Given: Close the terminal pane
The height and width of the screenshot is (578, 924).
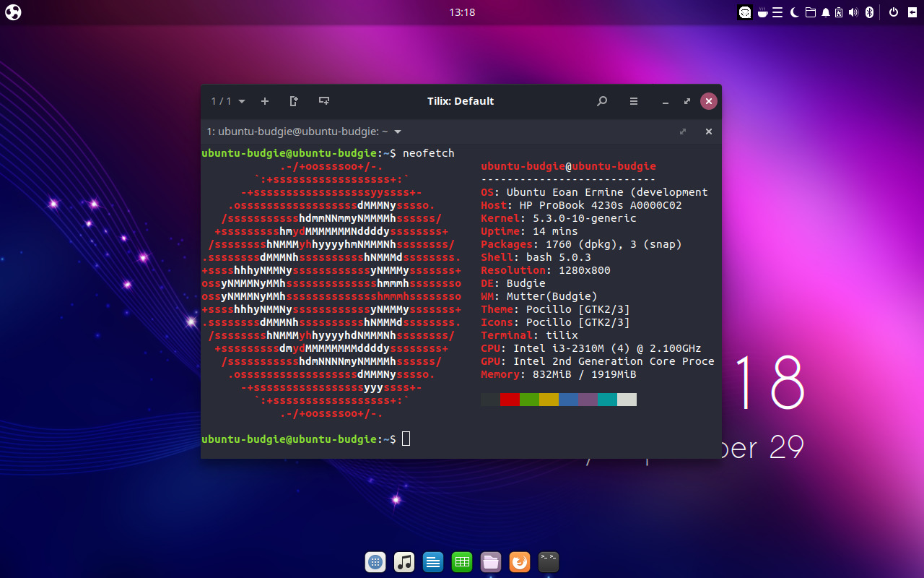Looking at the screenshot, I should 709,131.
